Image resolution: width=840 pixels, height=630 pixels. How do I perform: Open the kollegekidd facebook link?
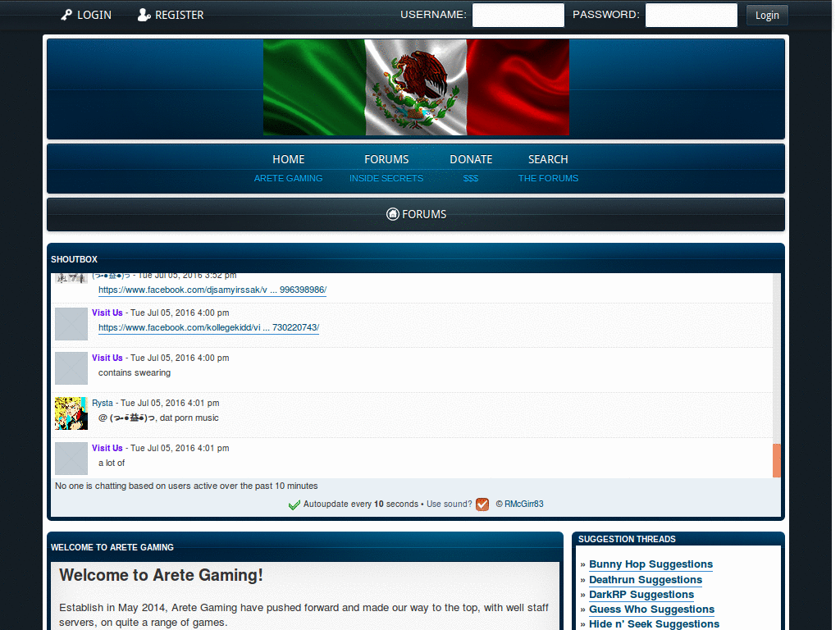[208, 327]
